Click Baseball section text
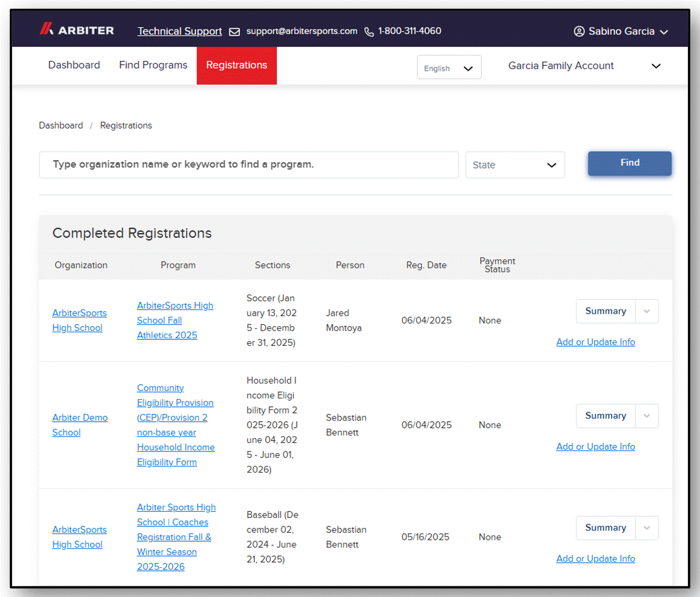 click(272, 537)
